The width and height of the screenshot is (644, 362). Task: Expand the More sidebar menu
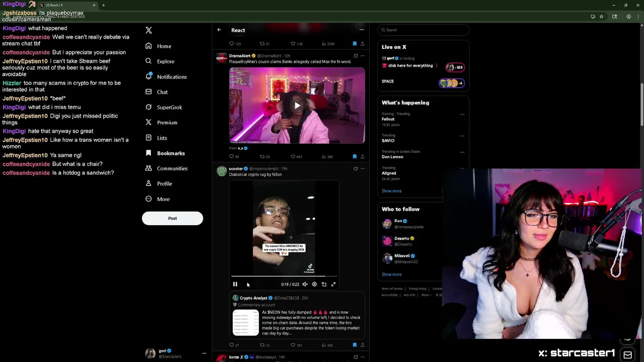(157, 199)
